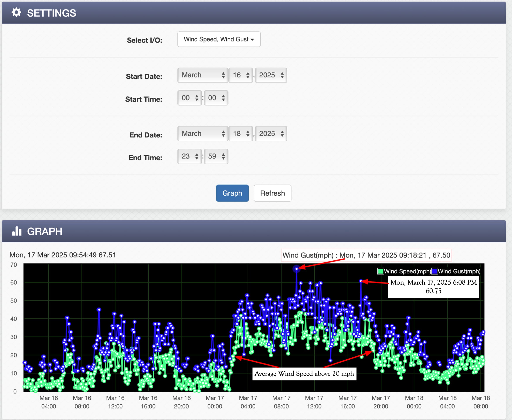
Task: Open the Start Date year 2025 selector
Action: click(271, 75)
